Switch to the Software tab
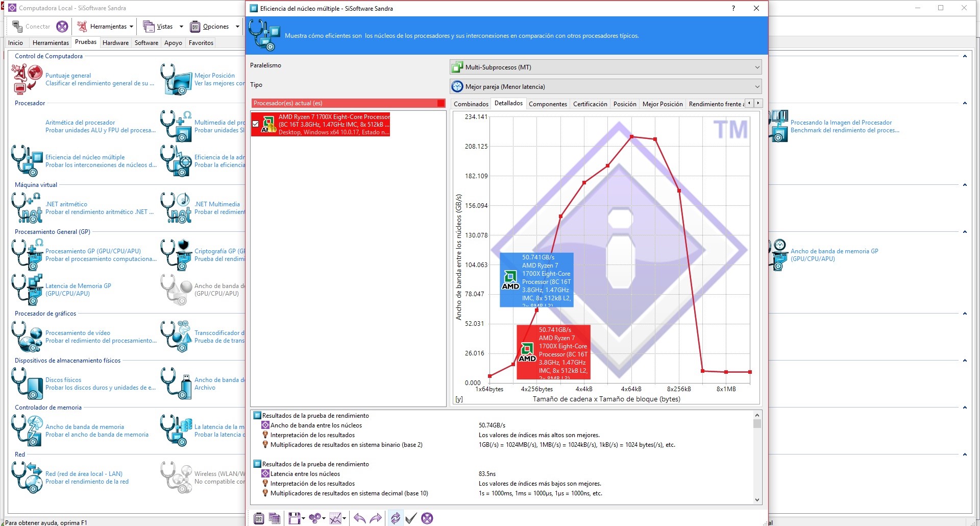 coord(146,43)
